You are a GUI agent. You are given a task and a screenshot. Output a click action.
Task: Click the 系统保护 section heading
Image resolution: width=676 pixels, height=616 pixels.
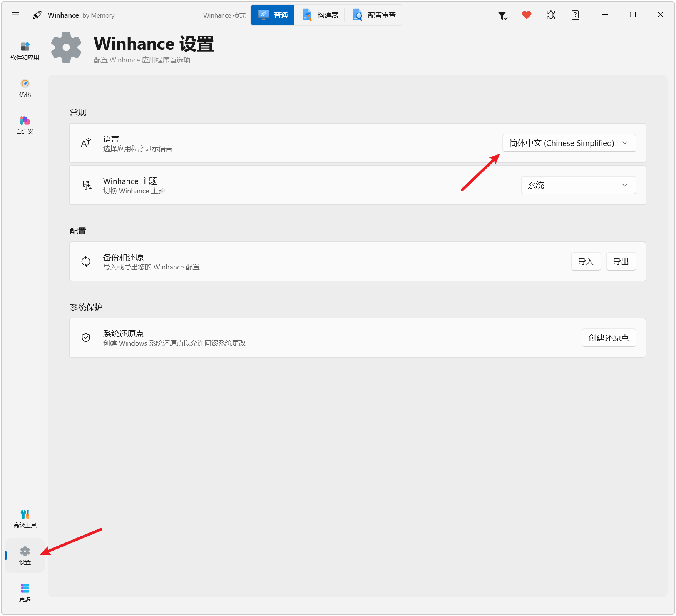(86, 307)
